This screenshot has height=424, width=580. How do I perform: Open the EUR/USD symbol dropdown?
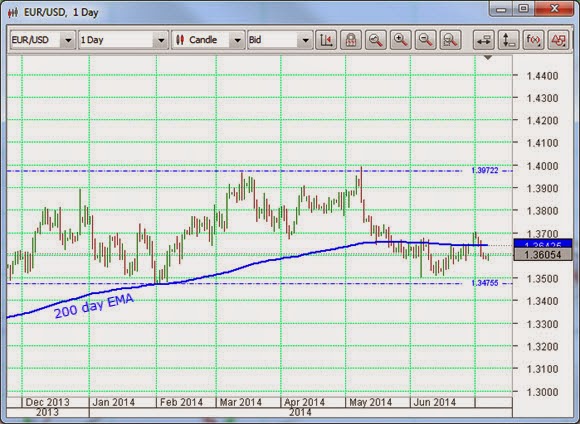tap(43, 40)
